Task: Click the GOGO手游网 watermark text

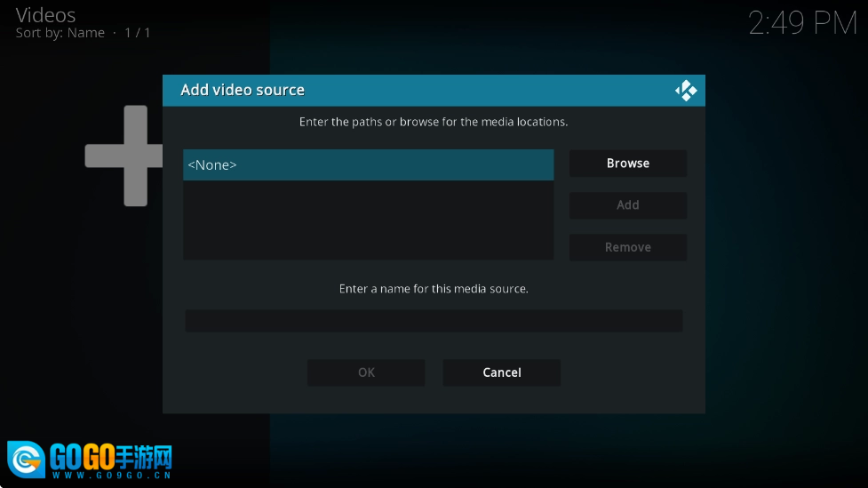Action: click(110, 457)
